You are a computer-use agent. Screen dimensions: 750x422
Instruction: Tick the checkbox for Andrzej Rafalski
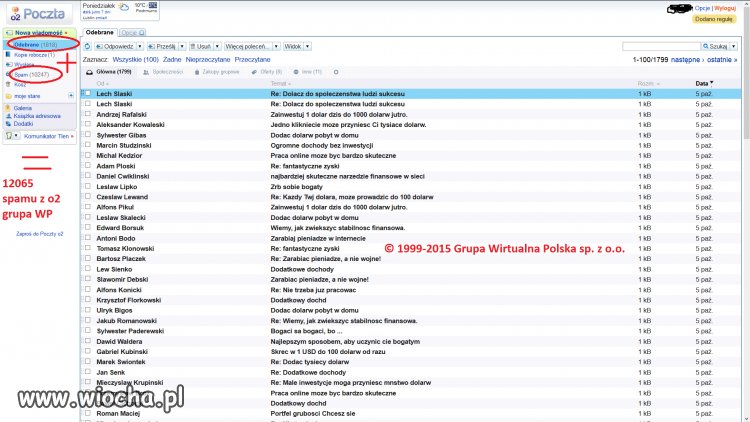[x=88, y=114]
